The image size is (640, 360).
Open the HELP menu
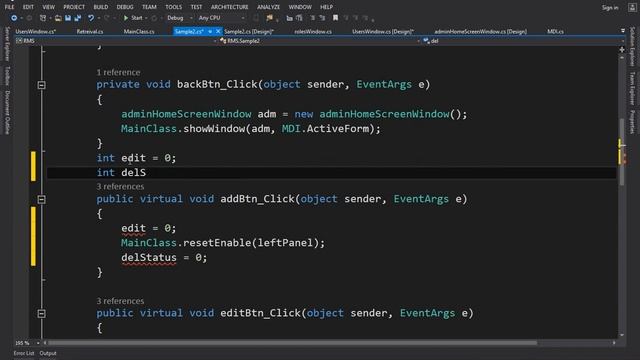point(326,7)
